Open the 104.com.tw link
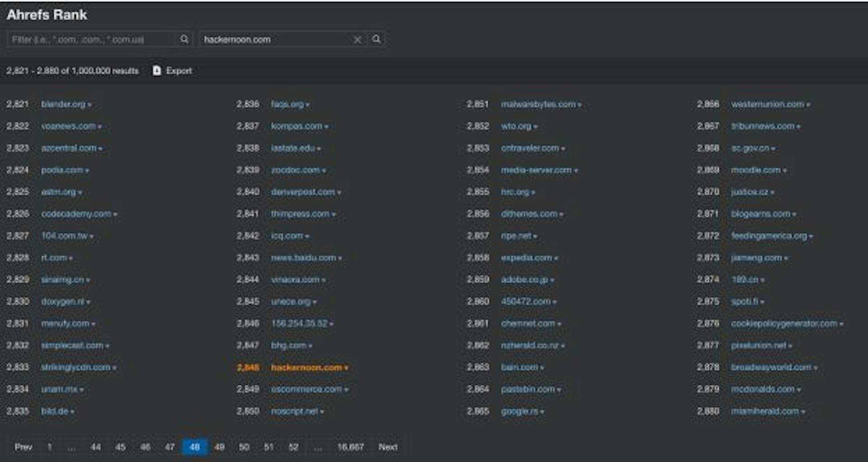This screenshot has height=462, width=868. [x=64, y=236]
